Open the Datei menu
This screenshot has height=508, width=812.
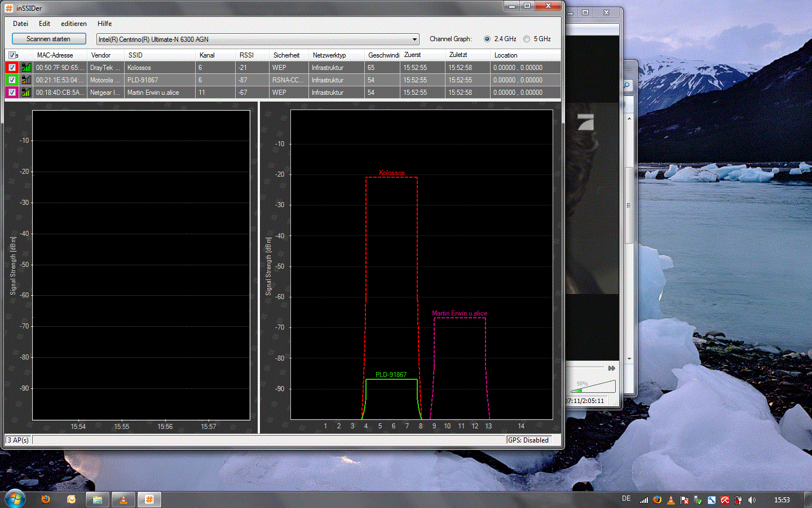(20, 24)
